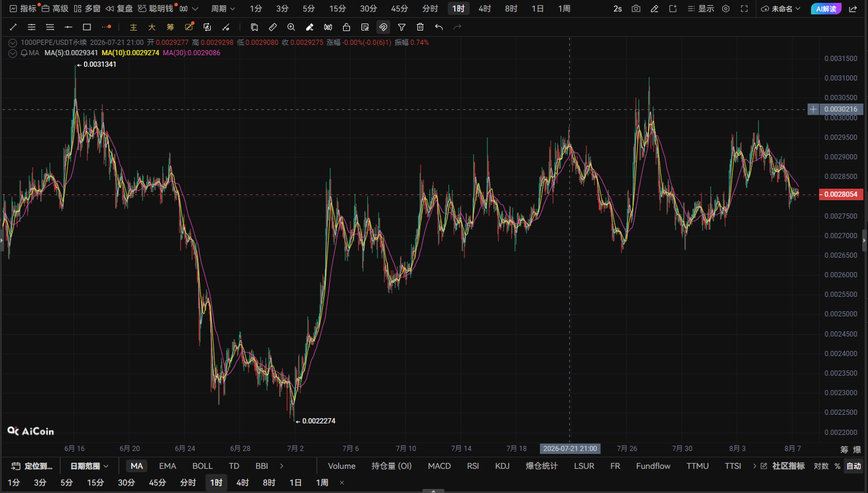The image size is (868, 493).
Task: Expand the 日期范围 date range dropdown
Action: pos(89,466)
